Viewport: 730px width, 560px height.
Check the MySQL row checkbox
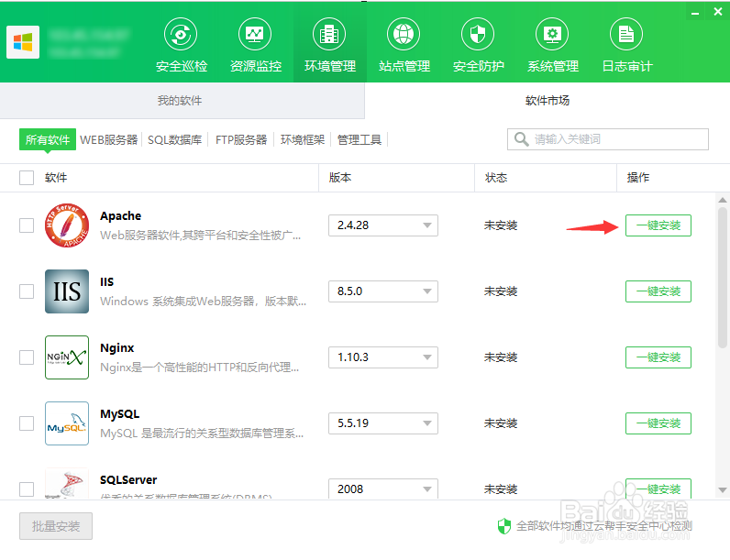point(27,423)
